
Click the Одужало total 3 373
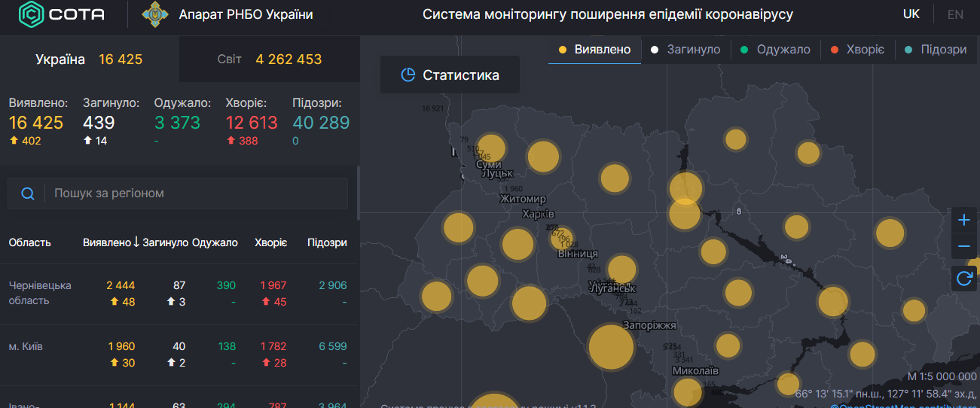[178, 123]
